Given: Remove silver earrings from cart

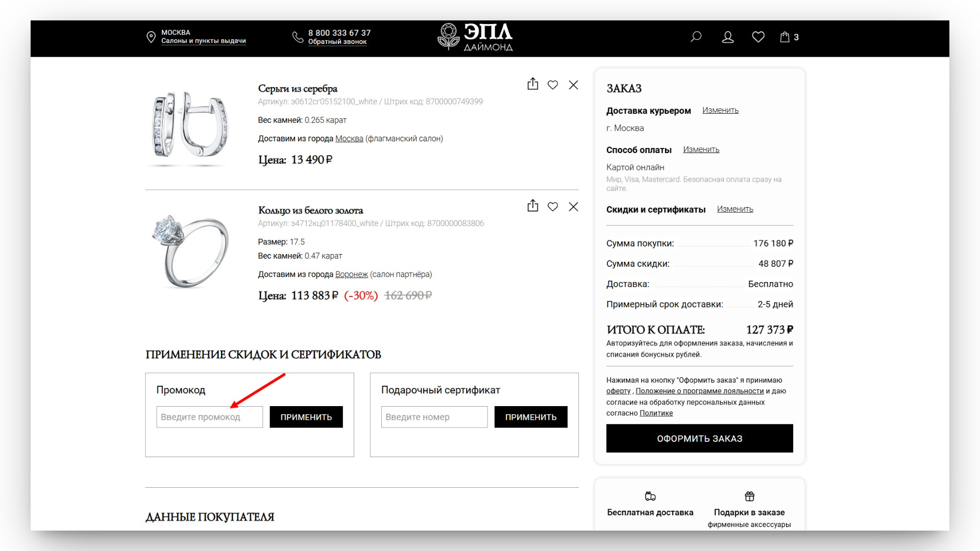Looking at the screenshot, I should (x=573, y=85).
